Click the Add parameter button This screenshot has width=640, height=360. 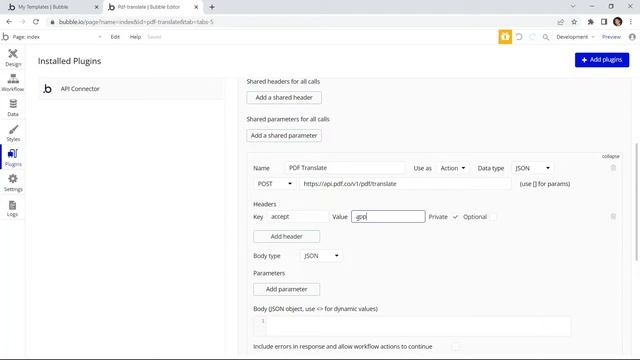287,289
